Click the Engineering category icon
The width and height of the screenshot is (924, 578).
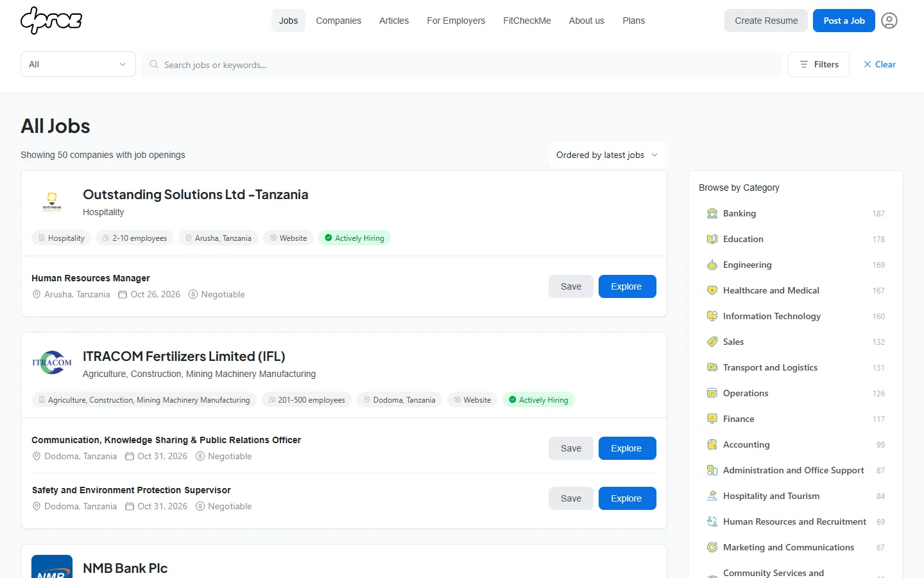point(712,265)
